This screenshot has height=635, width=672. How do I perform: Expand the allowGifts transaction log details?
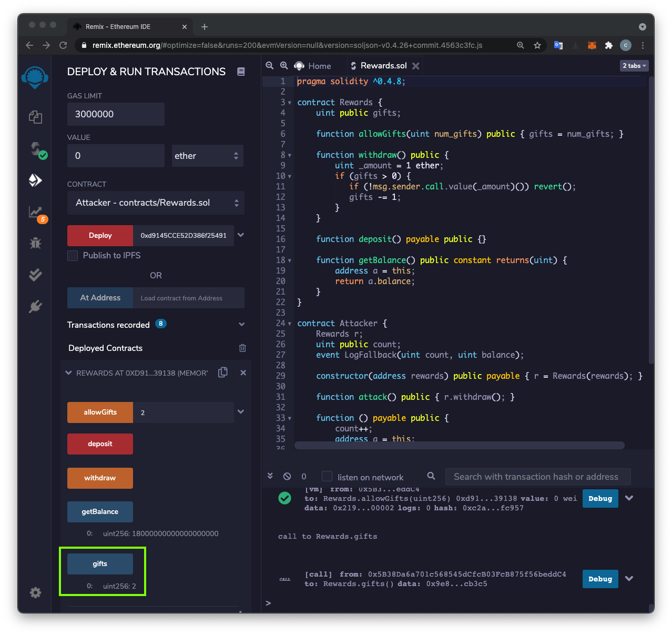tap(629, 498)
